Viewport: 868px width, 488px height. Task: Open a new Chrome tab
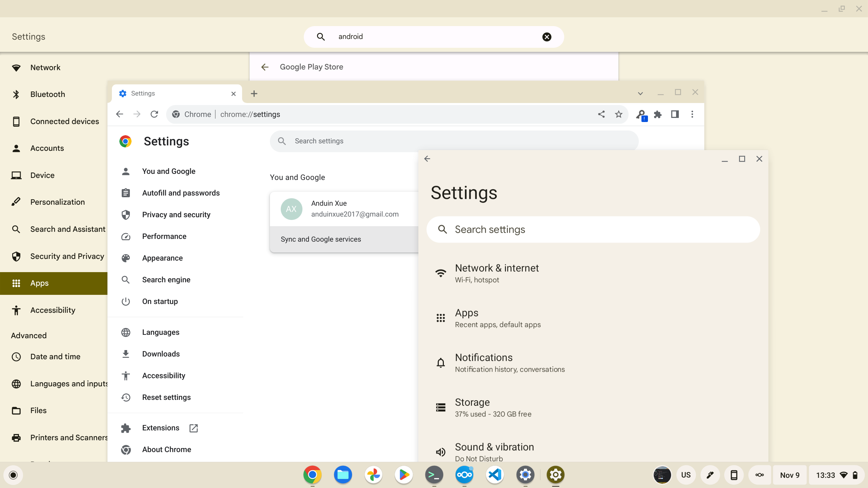(254, 94)
